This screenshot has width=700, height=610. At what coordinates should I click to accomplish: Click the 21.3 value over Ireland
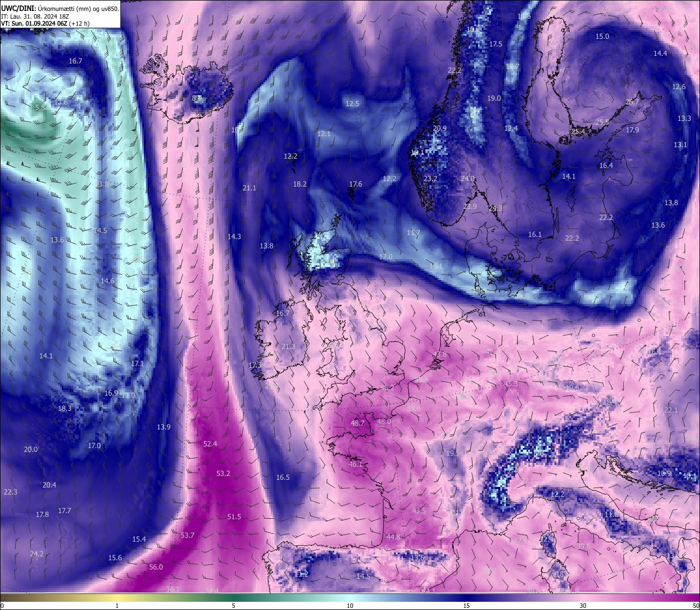(288, 346)
